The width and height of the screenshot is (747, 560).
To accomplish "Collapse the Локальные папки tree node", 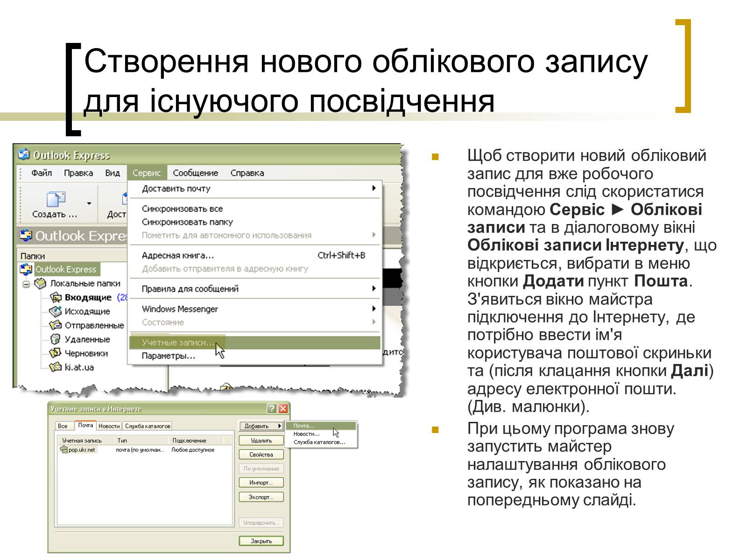I will (26, 284).
